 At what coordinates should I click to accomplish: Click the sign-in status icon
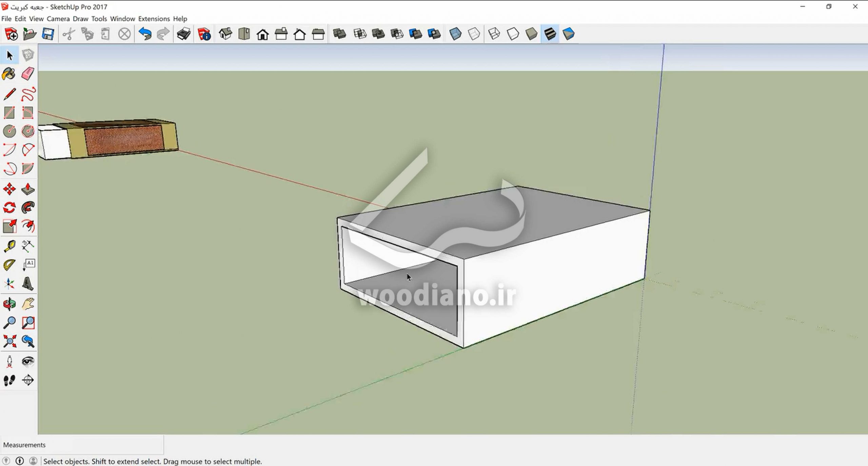pyautogui.click(x=33, y=461)
